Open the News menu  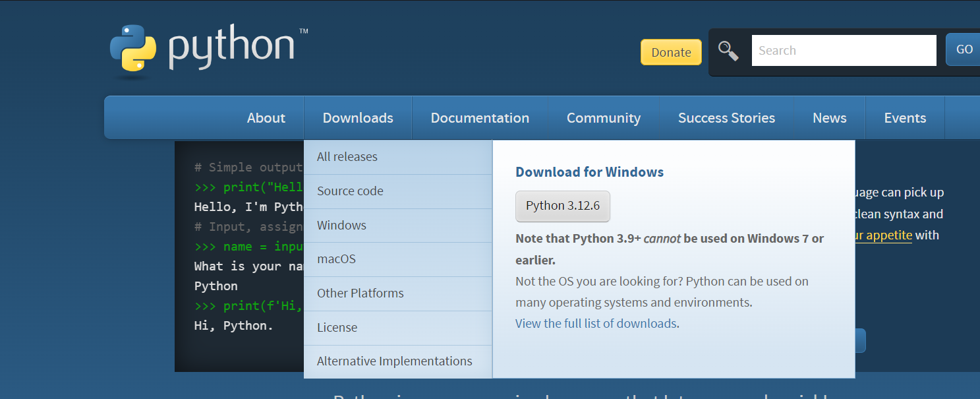click(x=829, y=118)
